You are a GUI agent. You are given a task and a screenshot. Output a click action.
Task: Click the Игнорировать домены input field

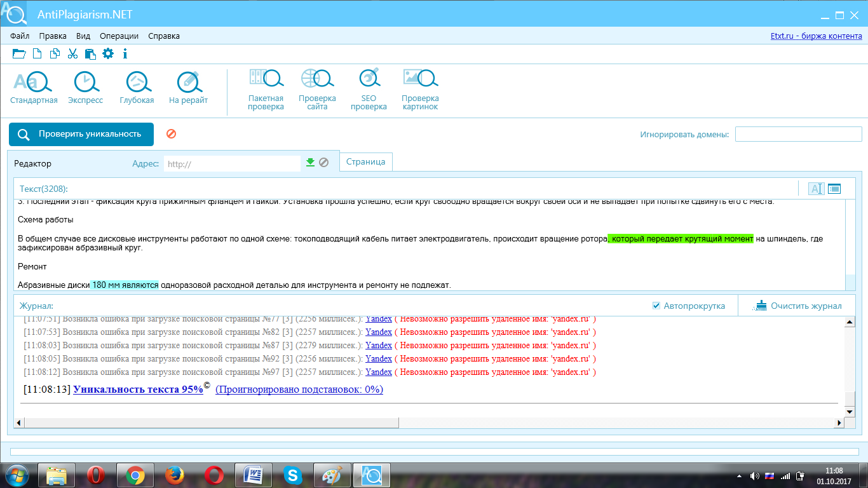pyautogui.click(x=799, y=134)
